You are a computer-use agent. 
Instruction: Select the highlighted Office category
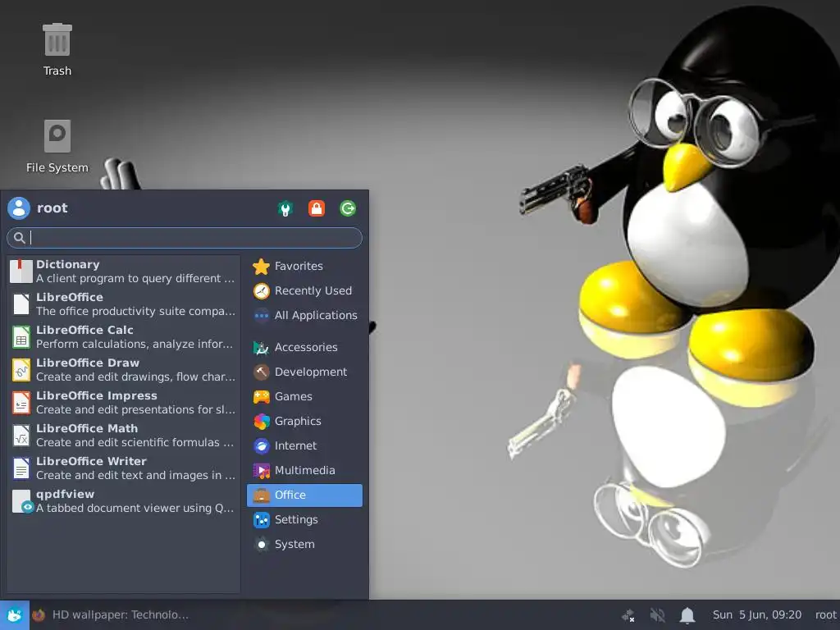point(304,495)
